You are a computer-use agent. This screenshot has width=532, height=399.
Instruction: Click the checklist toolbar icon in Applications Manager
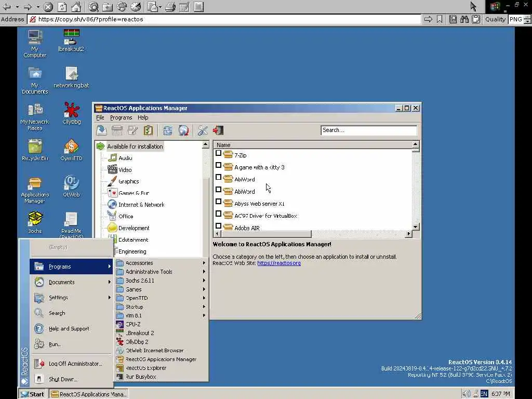pyautogui.click(x=148, y=130)
